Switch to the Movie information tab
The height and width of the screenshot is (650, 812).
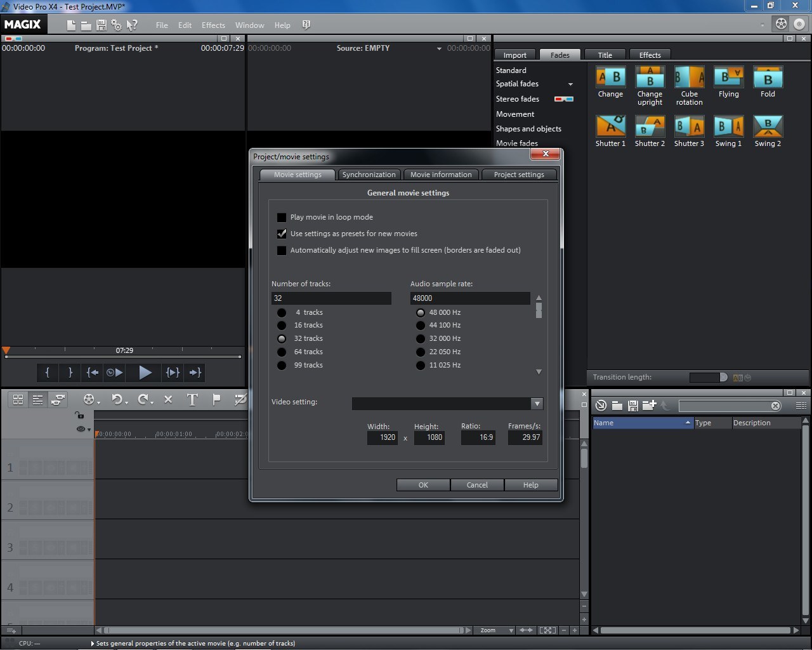coord(441,175)
